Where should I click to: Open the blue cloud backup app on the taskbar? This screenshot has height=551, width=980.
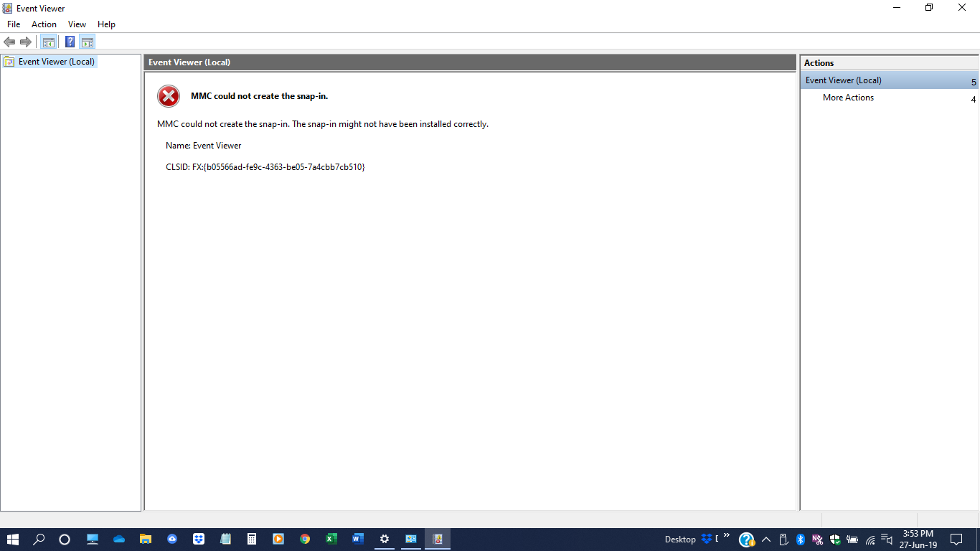pyautogui.click(x=172, y=539)
